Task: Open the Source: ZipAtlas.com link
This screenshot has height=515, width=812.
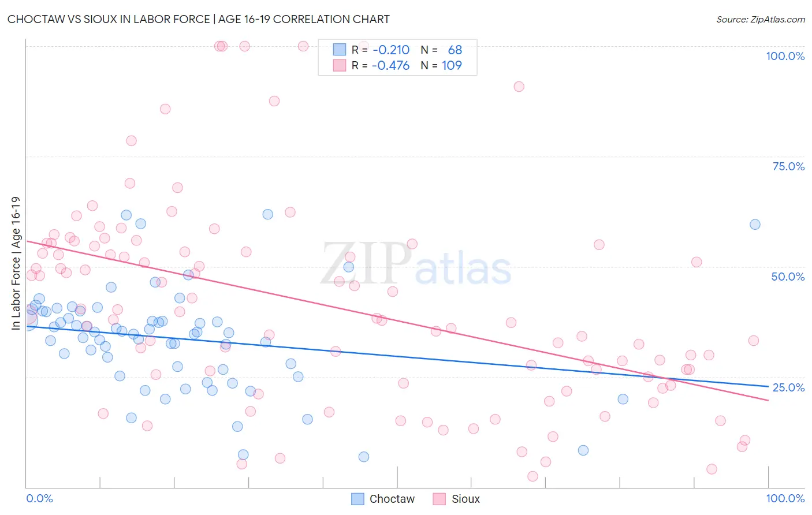Action: pos(761,19)
